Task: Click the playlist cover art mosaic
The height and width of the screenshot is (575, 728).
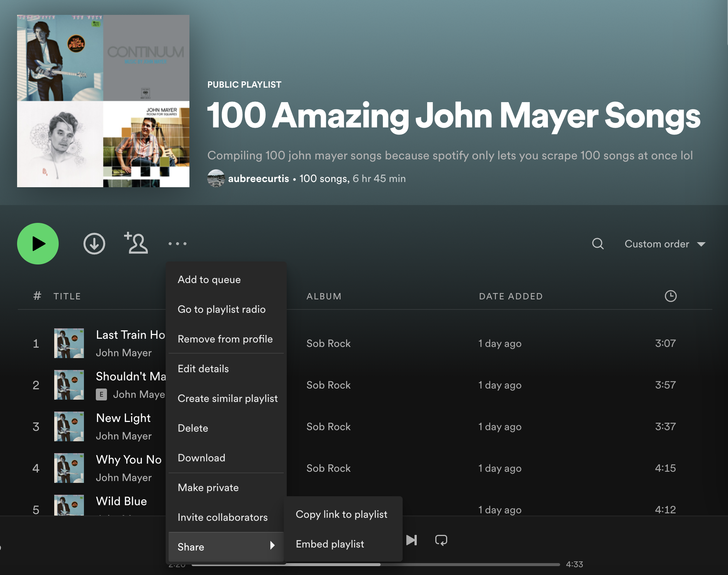Action: click(103, 101)
